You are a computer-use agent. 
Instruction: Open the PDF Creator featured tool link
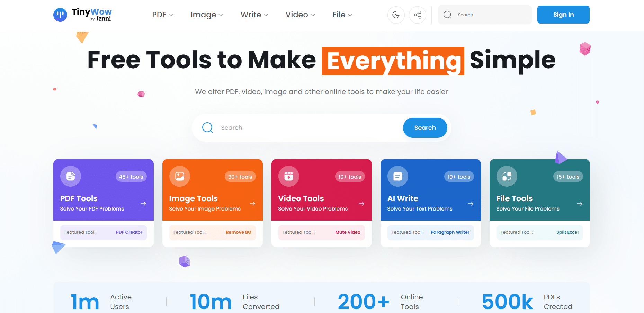[129, 232]
